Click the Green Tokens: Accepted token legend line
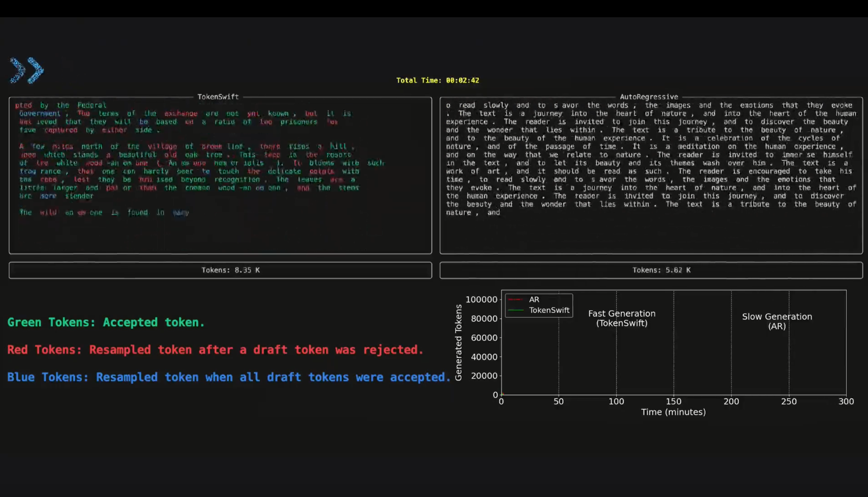 pyautogui.click(x=106, y=322)
